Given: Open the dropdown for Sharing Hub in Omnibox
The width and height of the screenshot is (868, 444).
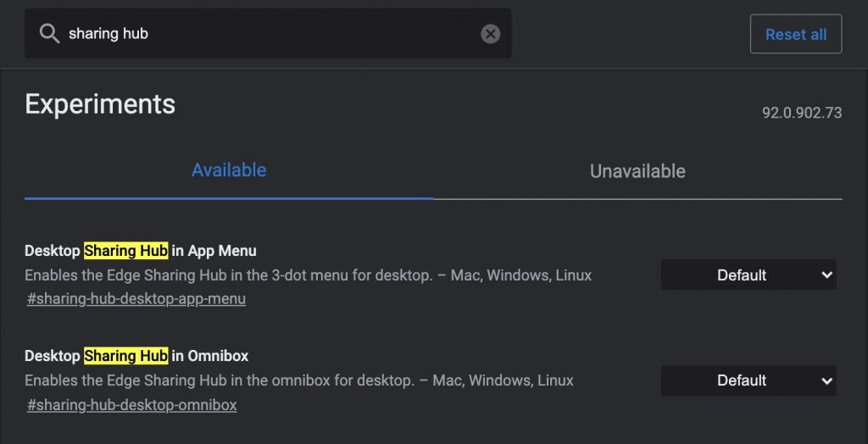Looking at the screenshot, I should (x=748, y=380).
